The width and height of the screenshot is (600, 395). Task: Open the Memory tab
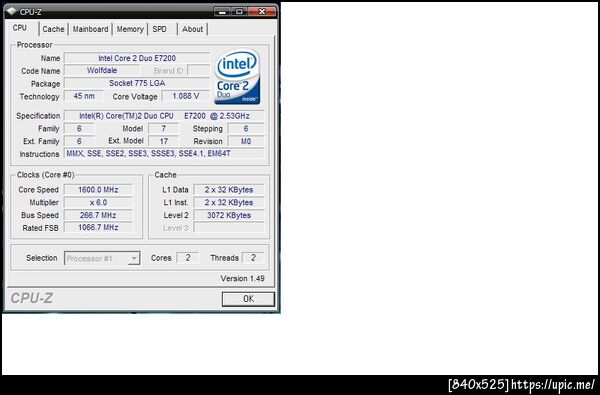130,29
